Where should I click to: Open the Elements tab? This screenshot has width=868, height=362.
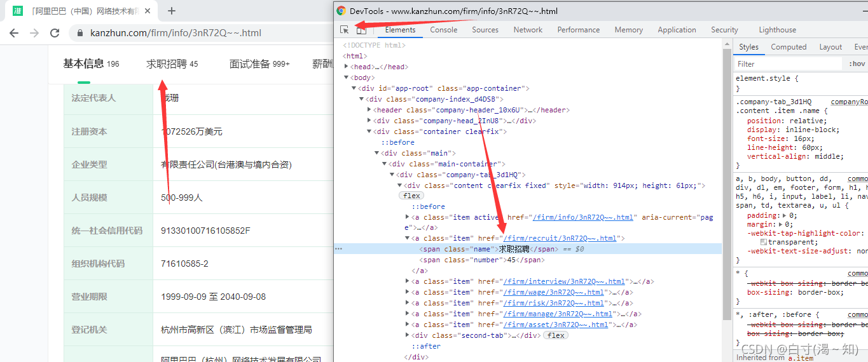tap(400, 30)
